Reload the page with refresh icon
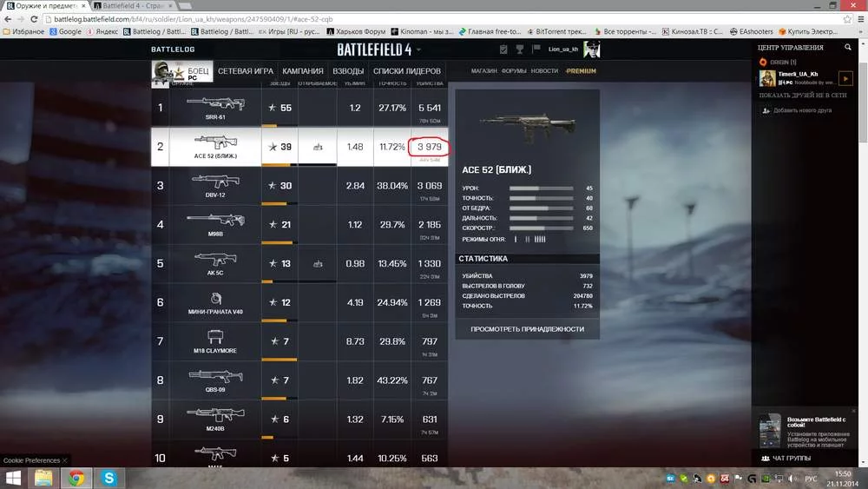868x489 pixels. pos(34,19)
